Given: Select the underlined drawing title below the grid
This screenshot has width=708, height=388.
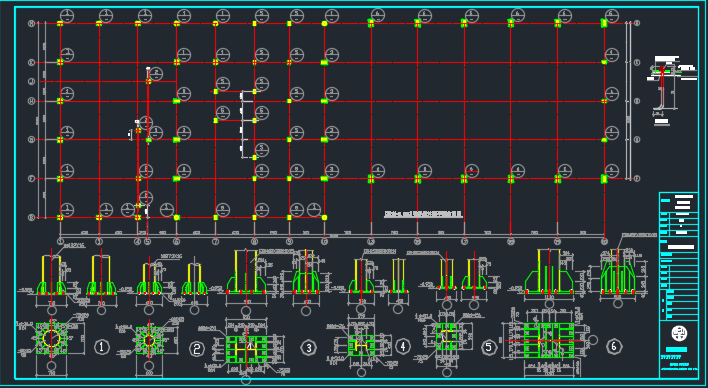Looking at the screenshot, I should click(x=423, y=215).
